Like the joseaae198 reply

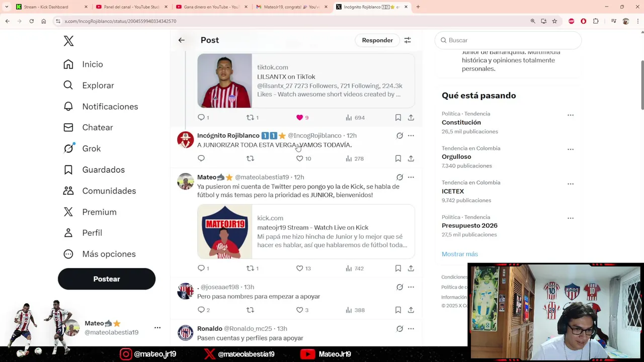(x=300, y=310)
